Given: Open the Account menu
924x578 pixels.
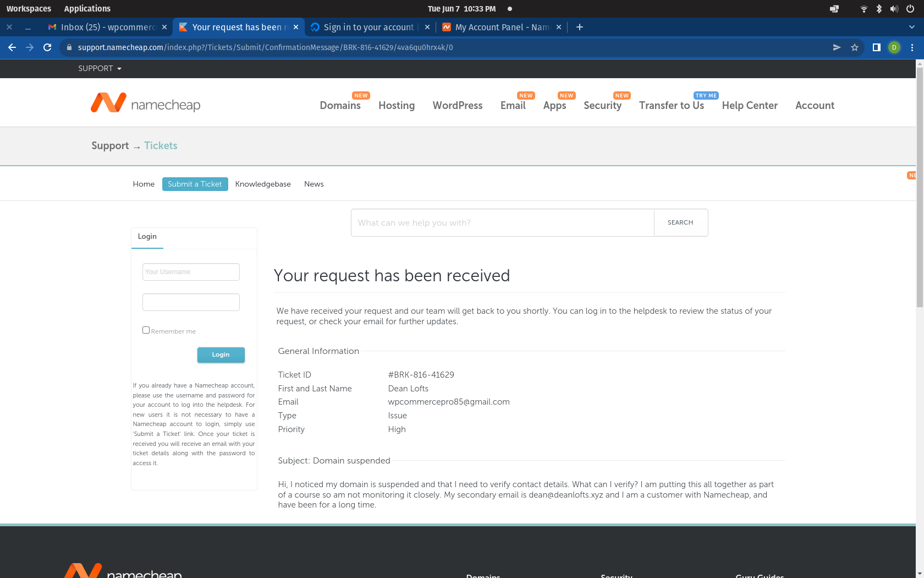Looking at the screenshot, I should pyautogui.click(x=815, y=105).
